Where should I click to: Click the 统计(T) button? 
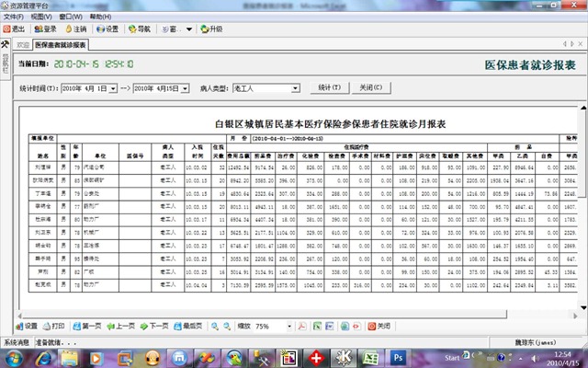329,88
